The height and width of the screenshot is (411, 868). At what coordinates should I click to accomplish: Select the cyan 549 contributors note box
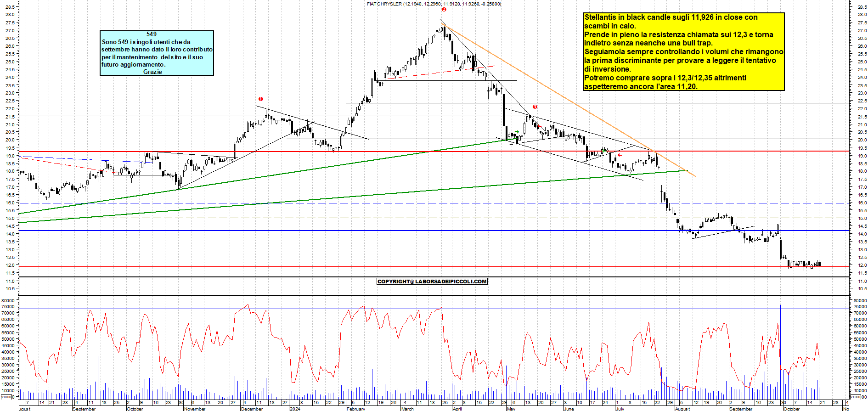pos(157,53)
